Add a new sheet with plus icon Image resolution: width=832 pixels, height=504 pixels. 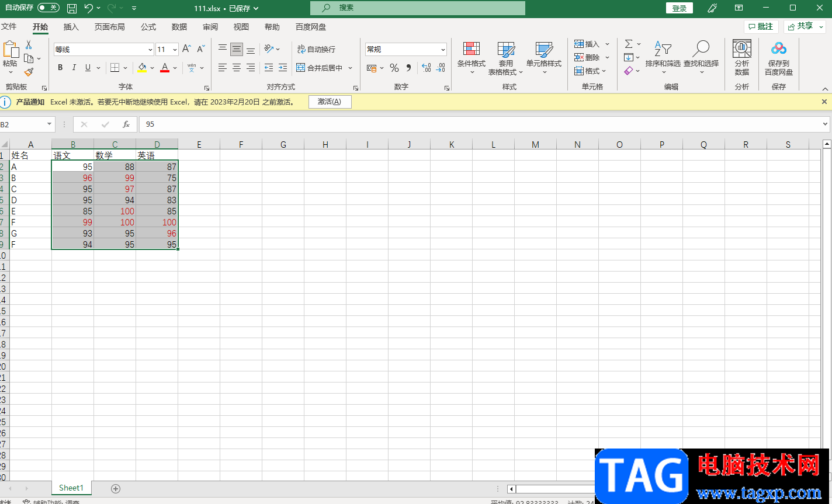click(116, 488)
